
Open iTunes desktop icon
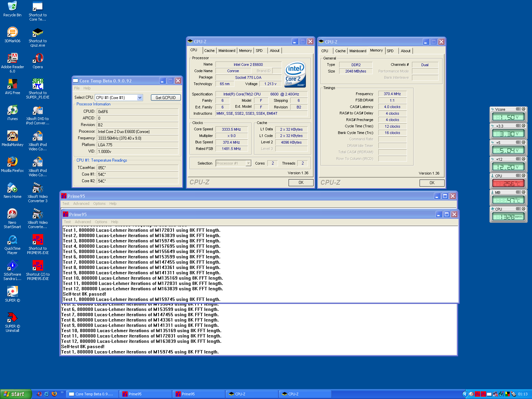[x=12, y=112]
